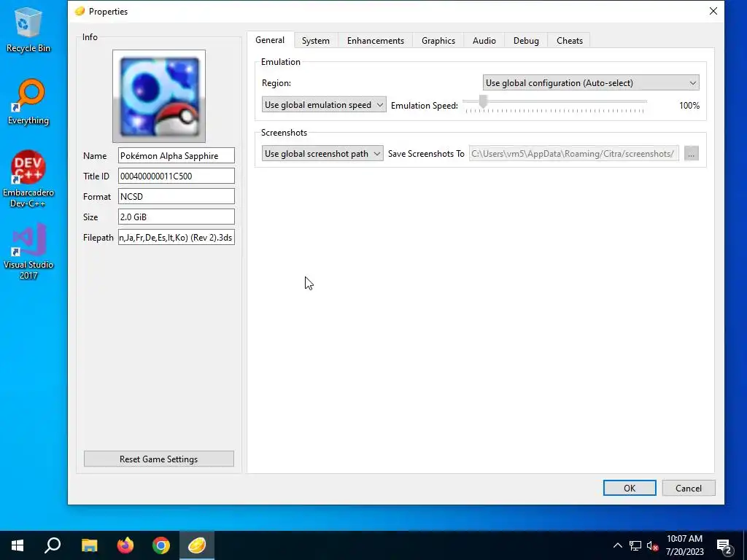Viewport: 747px width, 560px height.
Task: Expand the Use global screenshot path dropdown
Action: click(322, 153)
